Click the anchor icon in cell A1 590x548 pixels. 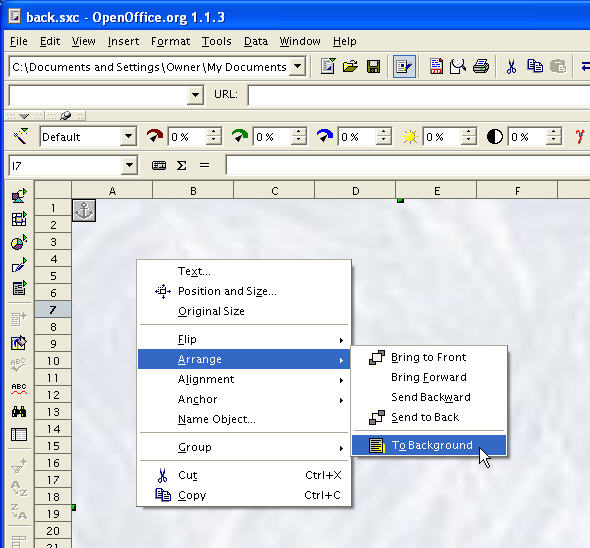tap(84, 210)
